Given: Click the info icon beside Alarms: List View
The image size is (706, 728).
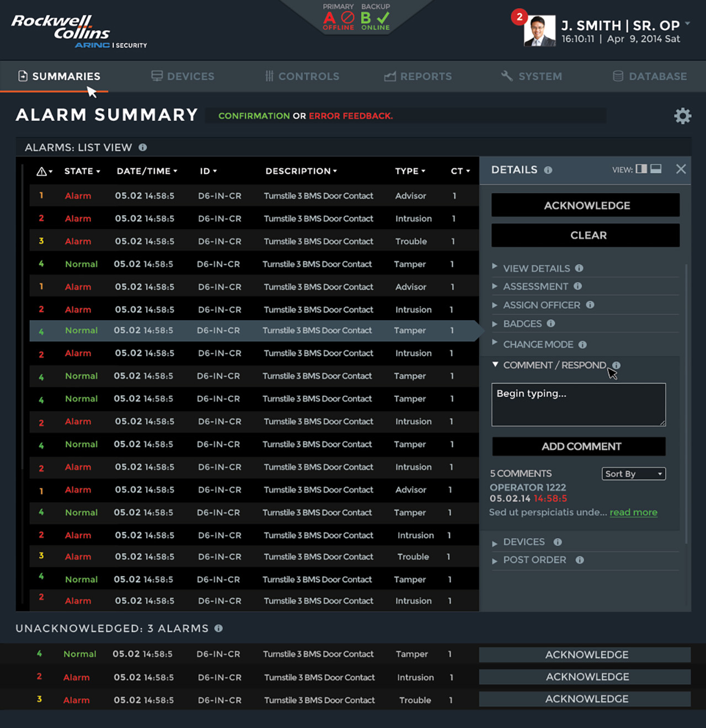Looking at the screenshot, I should pos(143,147).
